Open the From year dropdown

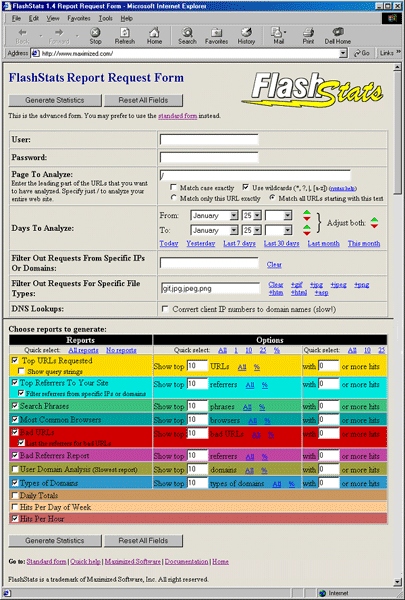tap(288, 216)
